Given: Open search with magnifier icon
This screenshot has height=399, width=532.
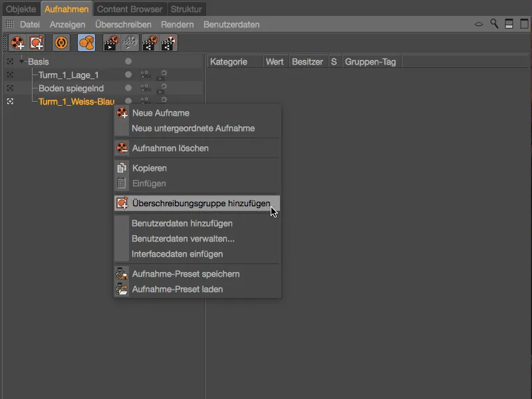Looking at the screenshot, I should (x=494, y=24).
